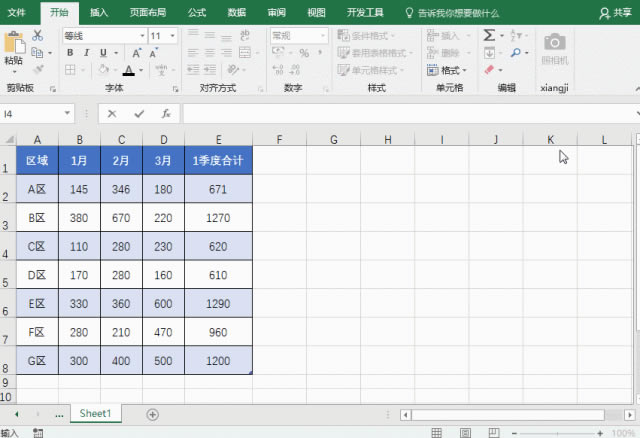This screenshot has width=640, height=438.
Task: Click the 格式 (Format) cells button
Action: click(x=451, y=70)
